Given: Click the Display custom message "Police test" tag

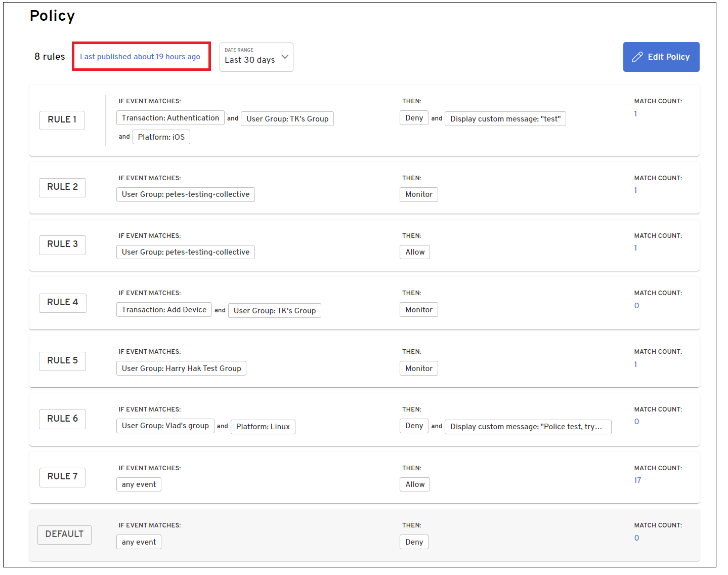Looking at the screenshot, I should tap(527, 427).
